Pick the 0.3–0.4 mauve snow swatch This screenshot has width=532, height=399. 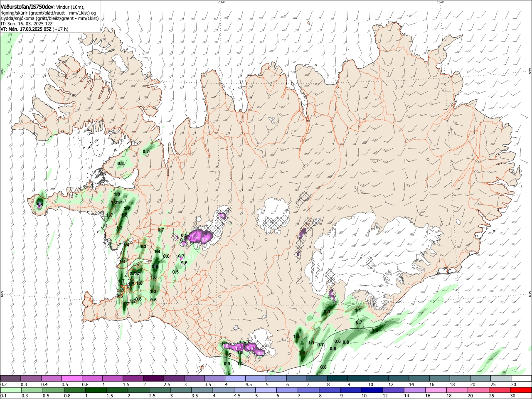(31, 379)
